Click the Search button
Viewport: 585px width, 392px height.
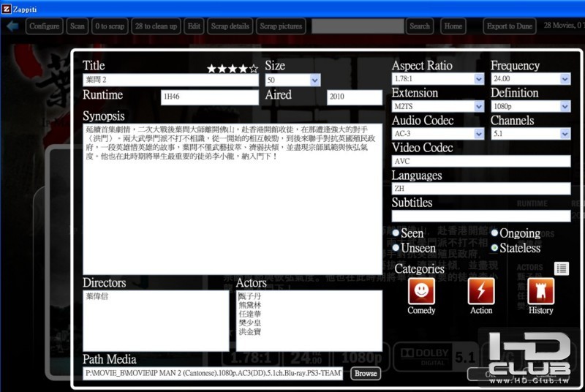point(420,26)
